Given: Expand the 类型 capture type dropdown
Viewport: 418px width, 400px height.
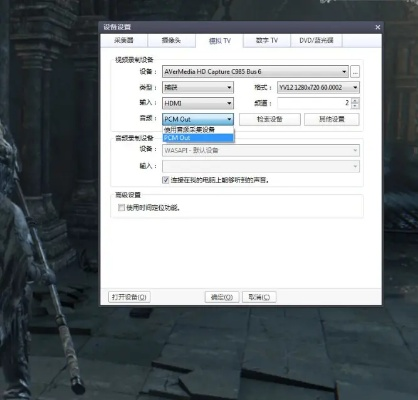Looking at the screenshot, I should [x=198, y=88].
